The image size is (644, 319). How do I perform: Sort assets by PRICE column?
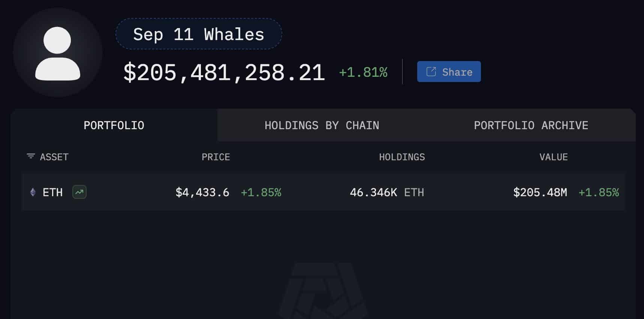[216, 157]
